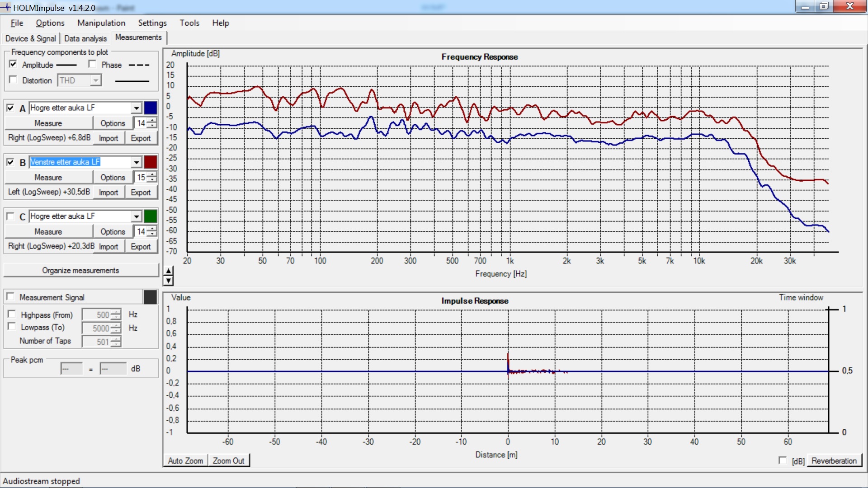The image size is (868, 488).
Task: Enable the Distortion checkbox
Action: click(x=13, y=80)
